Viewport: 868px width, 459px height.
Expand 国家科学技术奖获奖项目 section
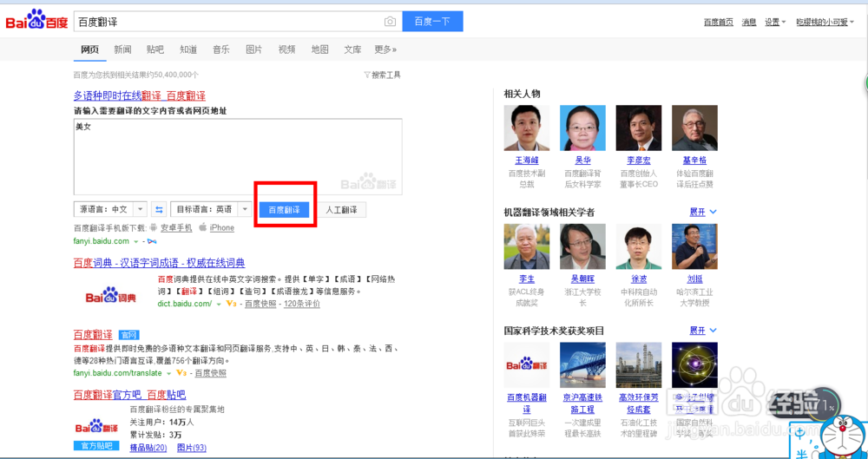(703, 331)
